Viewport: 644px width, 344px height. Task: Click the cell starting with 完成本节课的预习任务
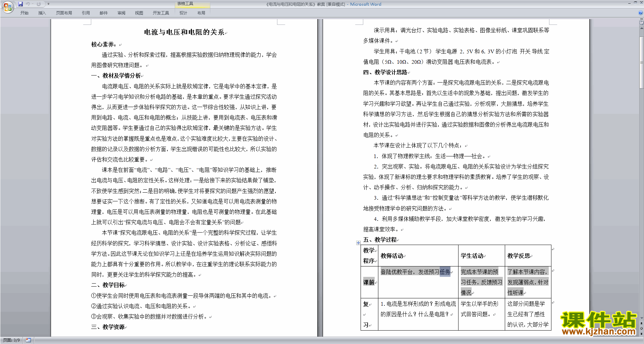coord(481,282)
